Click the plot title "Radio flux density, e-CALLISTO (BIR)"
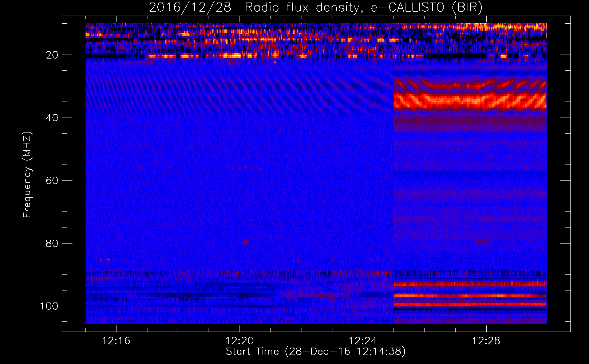The image size is (589, 364). point(363,7)
